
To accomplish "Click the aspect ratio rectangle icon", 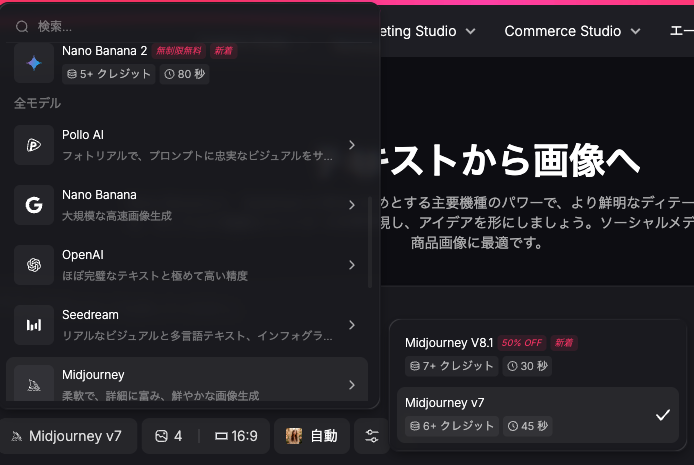I will click(x=221, y=436).
